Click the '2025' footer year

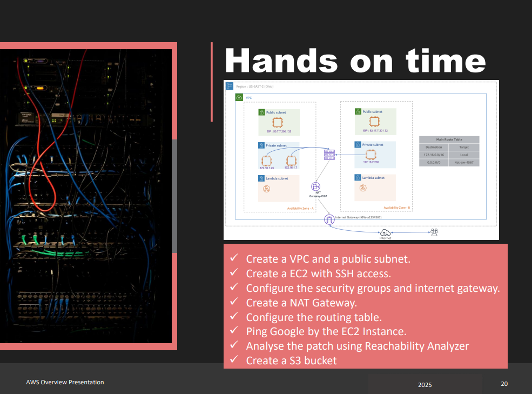click(425, 385)
